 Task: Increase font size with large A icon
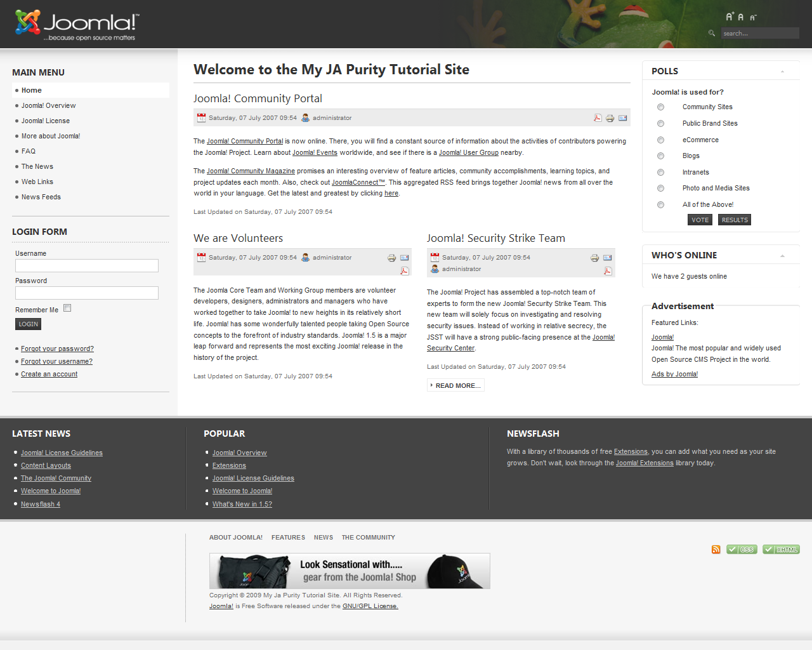tap(730, 17)
